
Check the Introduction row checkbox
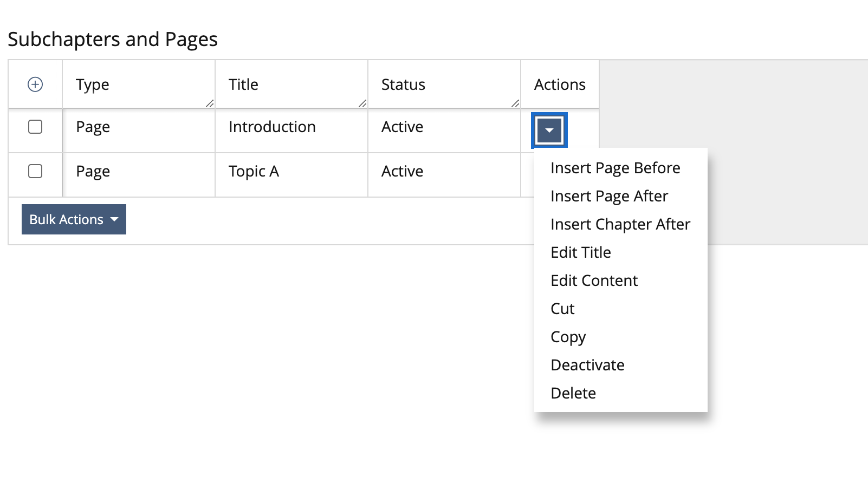(x=35, y=127)
